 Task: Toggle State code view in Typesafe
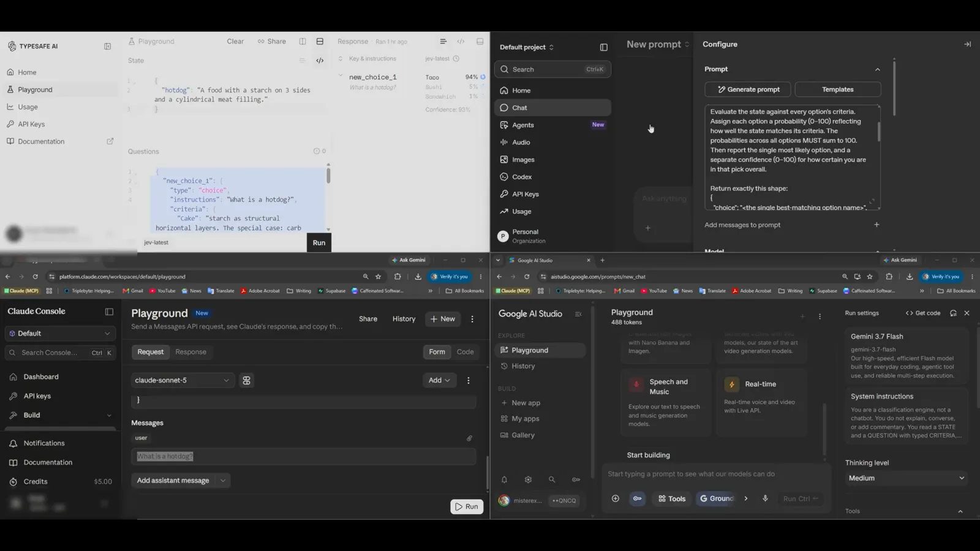[320, 61]
